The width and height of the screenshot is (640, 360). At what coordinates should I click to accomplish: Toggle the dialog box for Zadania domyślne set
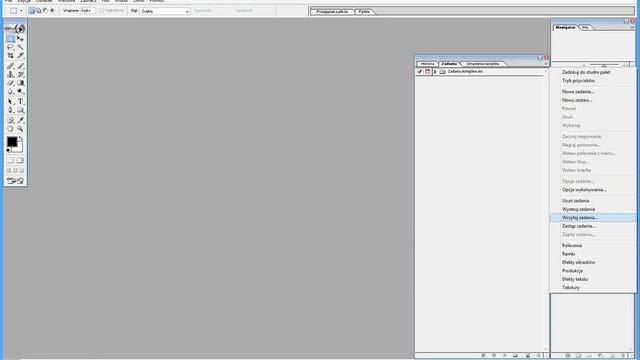427,71
